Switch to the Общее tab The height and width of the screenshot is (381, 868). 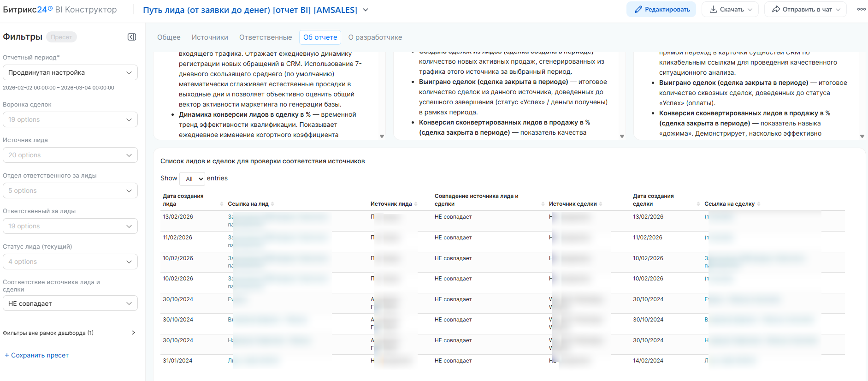tap(169, 37)
